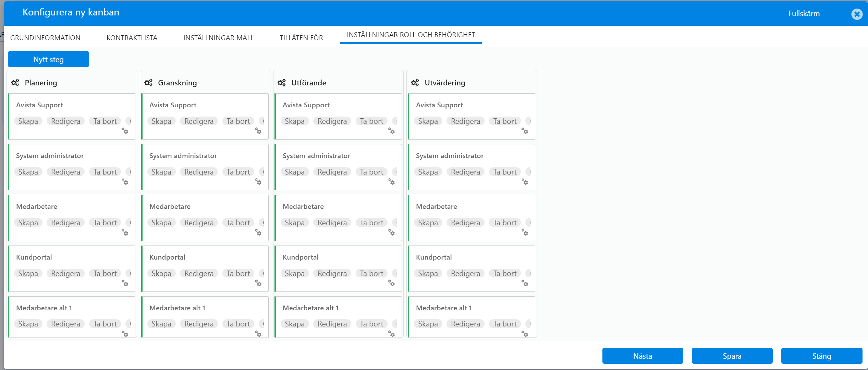868x370 pixels.
Task: Click gear icon on Avista Support card in Utvärdering
Action: tap(525, 131)
